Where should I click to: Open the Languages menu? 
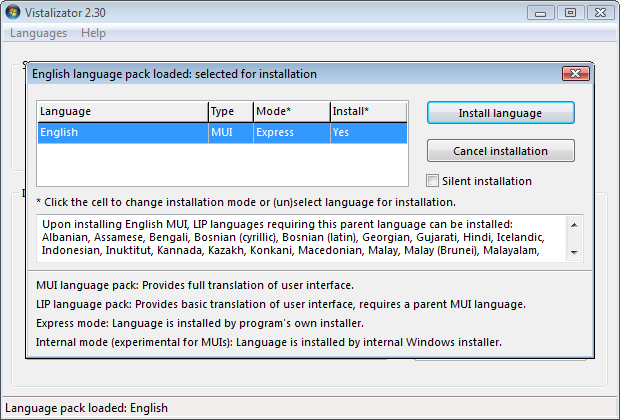pyautogui.click(x=38, y=33)
